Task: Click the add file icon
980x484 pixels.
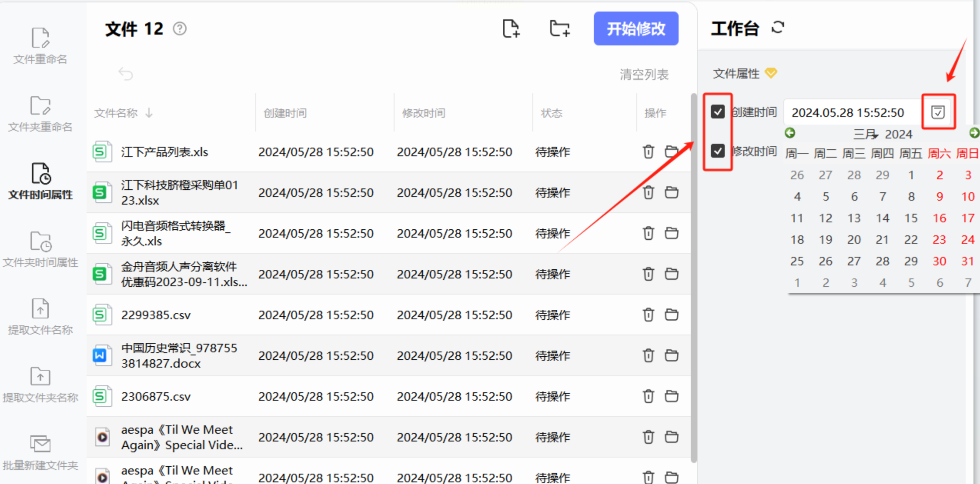Action: (x=511, y=28)
